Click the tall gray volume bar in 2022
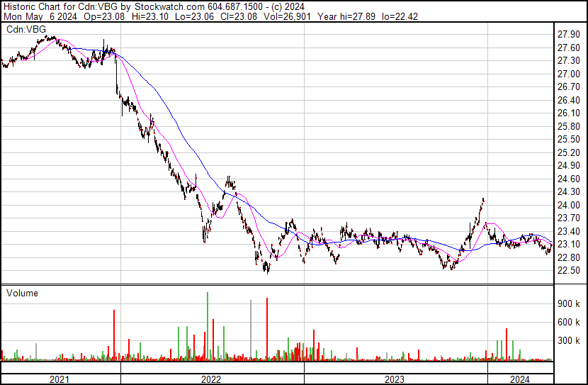Image resolution: width=588 pixels, height=385 pixels. [251, 330]
